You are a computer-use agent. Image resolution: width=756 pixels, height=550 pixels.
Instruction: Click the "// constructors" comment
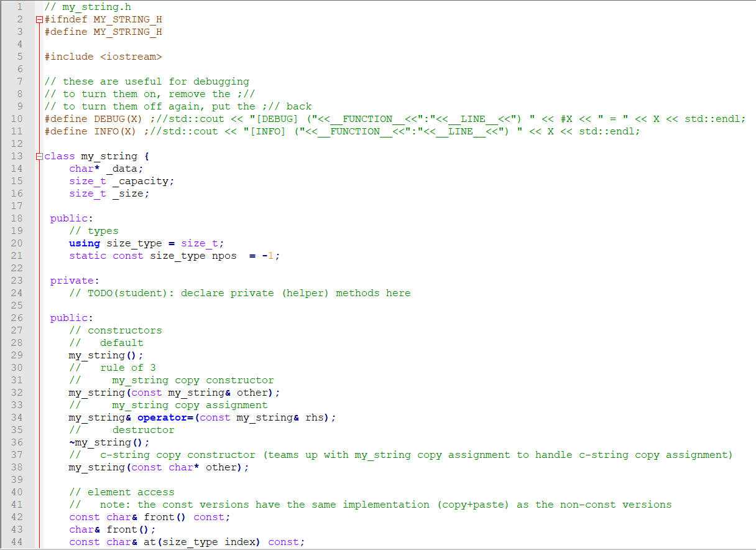(116, 330)
